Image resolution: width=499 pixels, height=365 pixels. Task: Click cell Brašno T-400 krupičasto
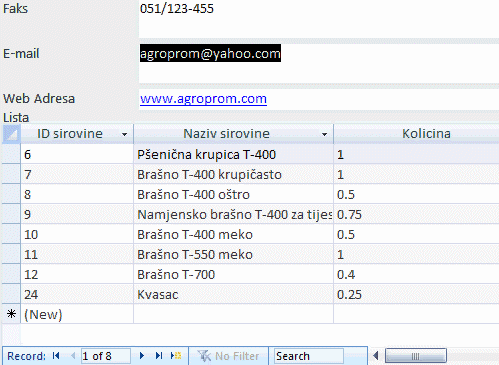tap(234, 174)
